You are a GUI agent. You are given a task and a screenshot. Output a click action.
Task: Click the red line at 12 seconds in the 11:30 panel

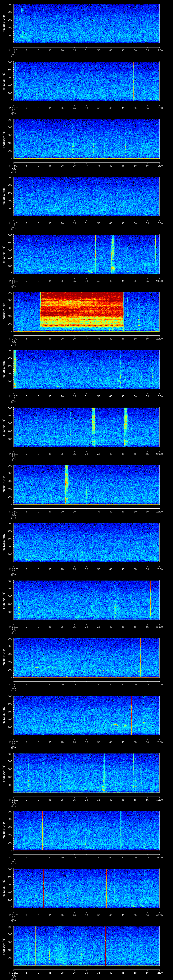[x=43, y=831]
